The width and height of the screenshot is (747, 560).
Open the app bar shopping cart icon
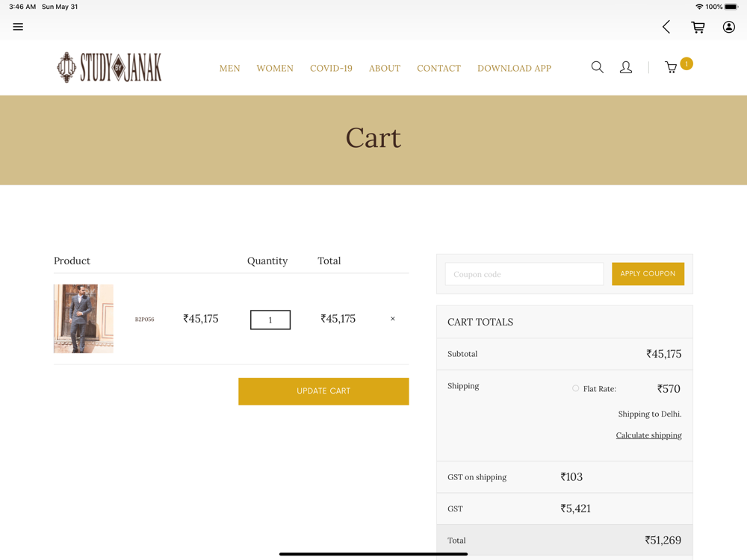[x=698, y=27]
